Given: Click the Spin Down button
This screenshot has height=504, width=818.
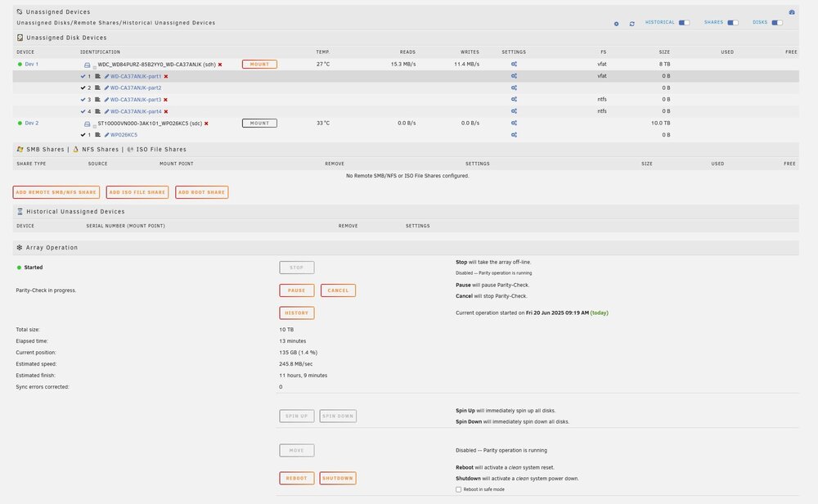Looking at the screenshot, I should pyautogui.click(x=338, y=416).
